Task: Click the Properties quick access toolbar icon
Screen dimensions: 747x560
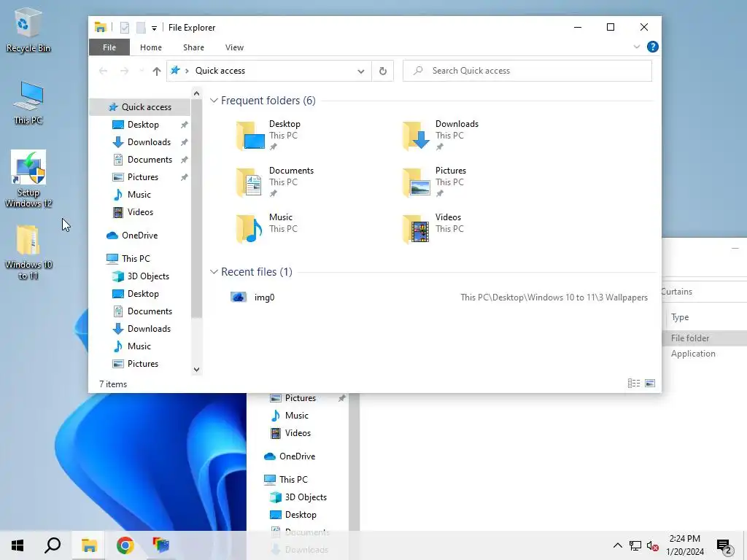Action: (124, 28)
